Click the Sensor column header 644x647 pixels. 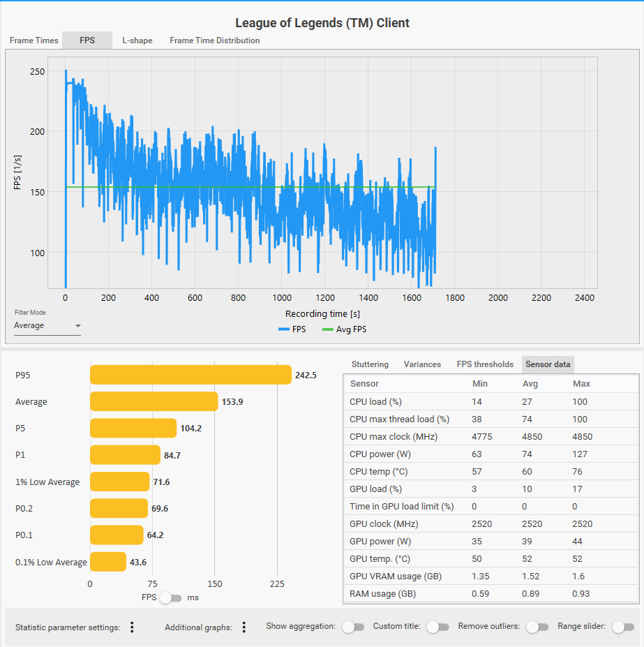tap(364, 384)
